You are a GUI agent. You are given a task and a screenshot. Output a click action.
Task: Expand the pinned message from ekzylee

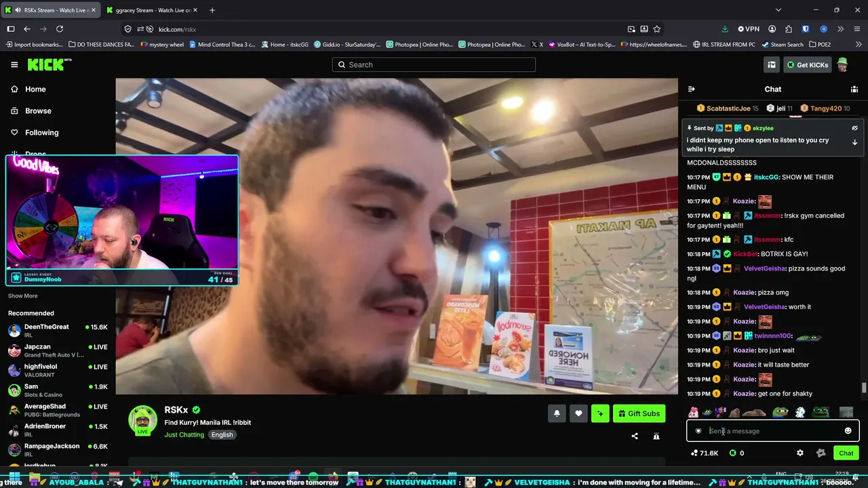coord(854,142)
